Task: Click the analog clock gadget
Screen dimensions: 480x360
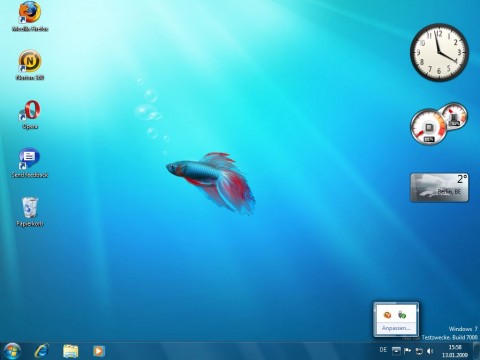Action: [x=439, y=52]
